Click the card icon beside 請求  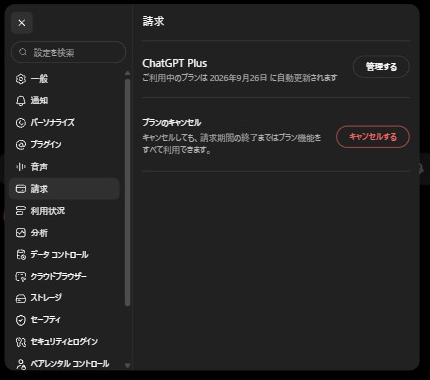click(x=21, y=189)
